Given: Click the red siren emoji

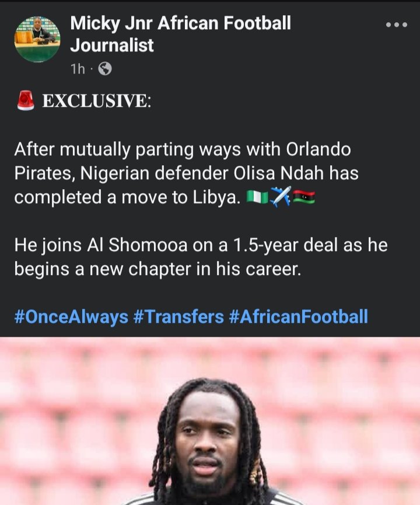Looking at the screenshot, I should [26, 102].
